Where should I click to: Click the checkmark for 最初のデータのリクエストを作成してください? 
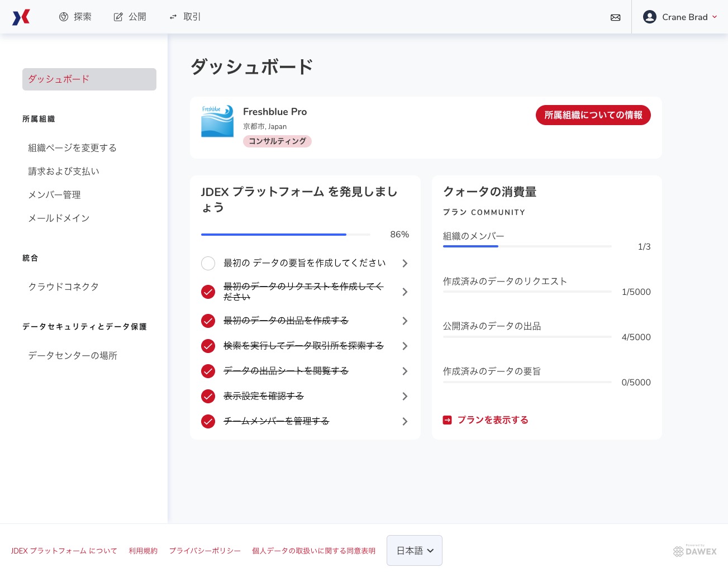208,292
